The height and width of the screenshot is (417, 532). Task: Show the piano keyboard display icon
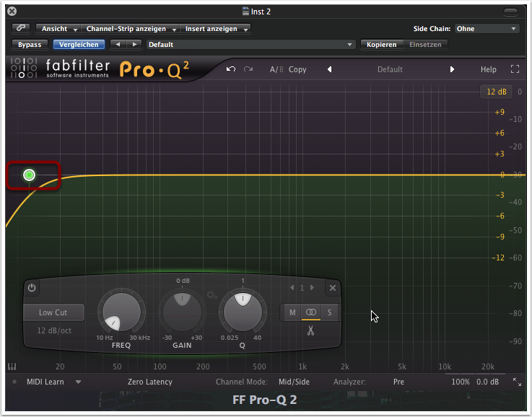pos(12,366)
